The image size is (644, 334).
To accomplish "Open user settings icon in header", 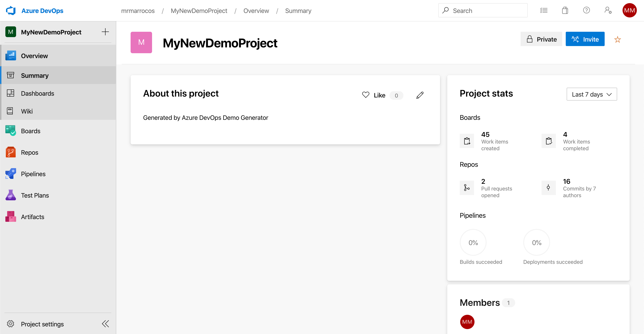I will (608, 11).
